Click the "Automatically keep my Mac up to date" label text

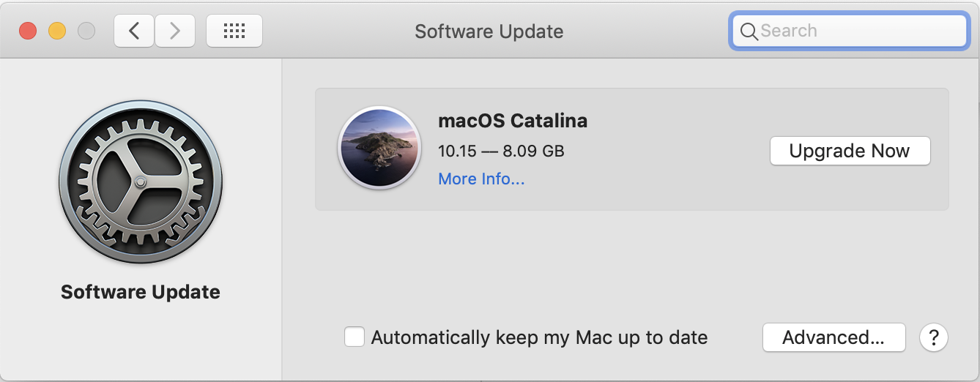(x=539, y=337)
